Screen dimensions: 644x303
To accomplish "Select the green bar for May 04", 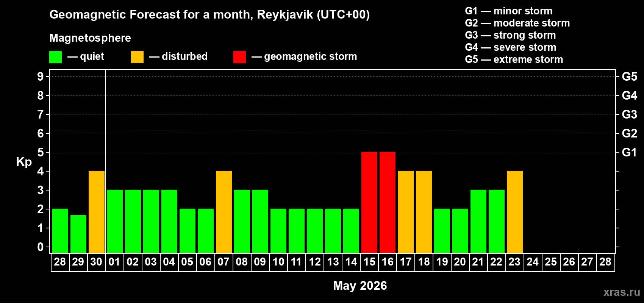I will point(169,221).
